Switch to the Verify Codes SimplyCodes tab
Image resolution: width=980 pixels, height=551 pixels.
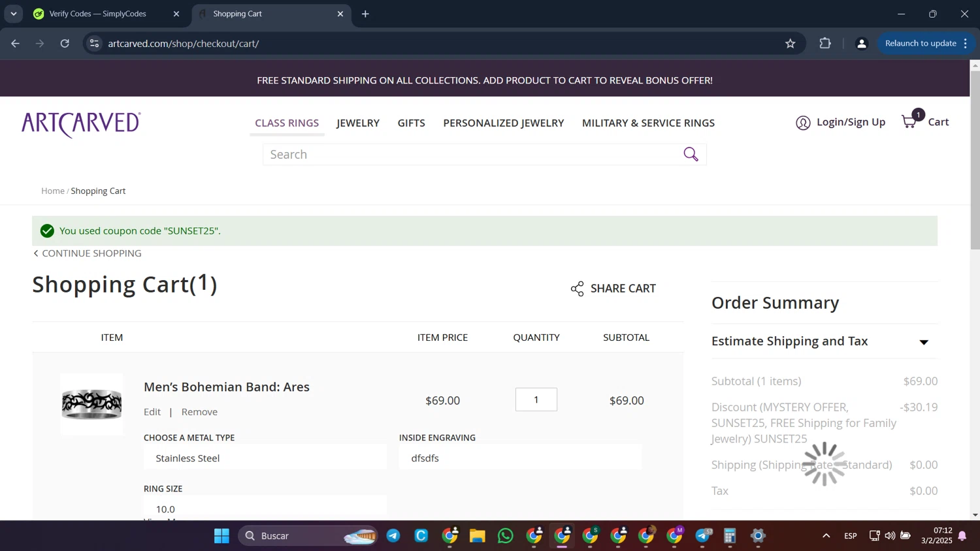[107, 14]
